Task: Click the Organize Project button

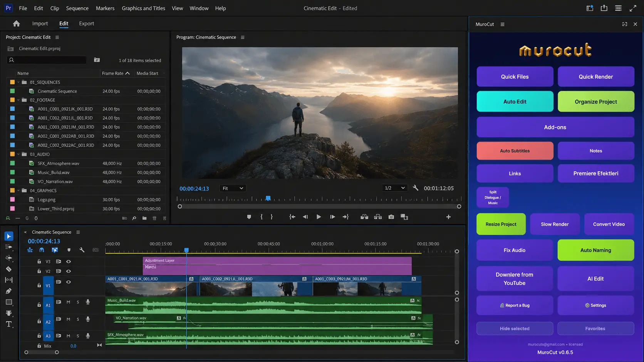Action: pos(596,102)
